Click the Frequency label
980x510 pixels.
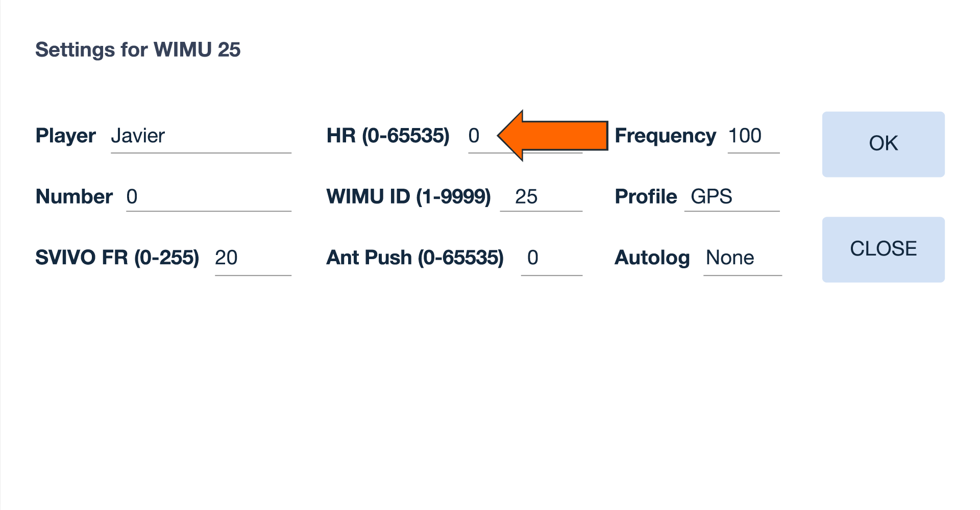click(666, 136)
